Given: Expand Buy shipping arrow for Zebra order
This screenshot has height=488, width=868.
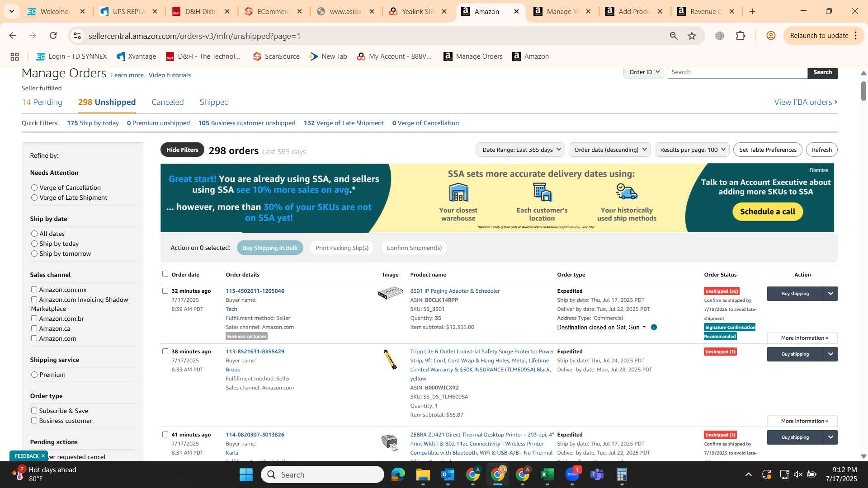Looking at the screenshot, I should coord(830,437).
